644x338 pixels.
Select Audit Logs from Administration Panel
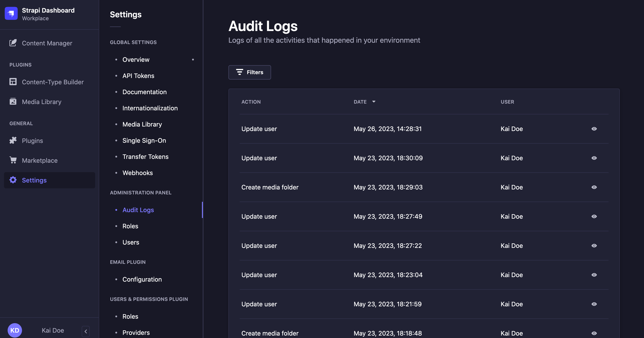pos(138,209)
